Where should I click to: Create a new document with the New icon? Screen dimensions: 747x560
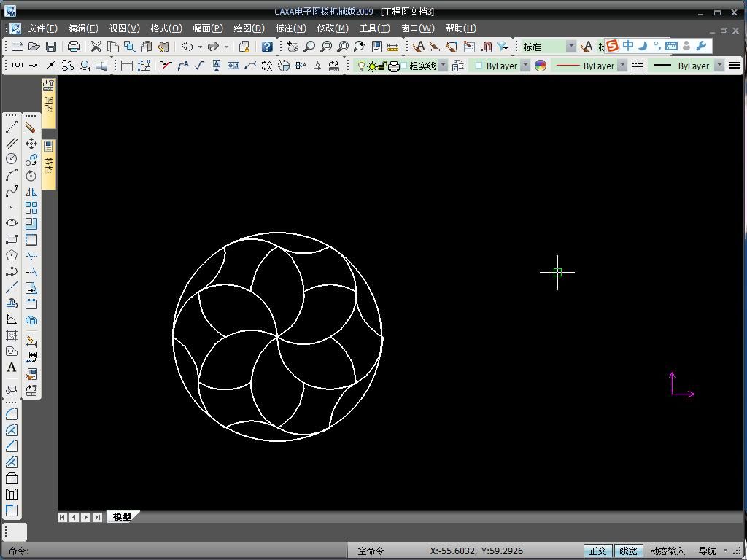[x=18, y=46]
